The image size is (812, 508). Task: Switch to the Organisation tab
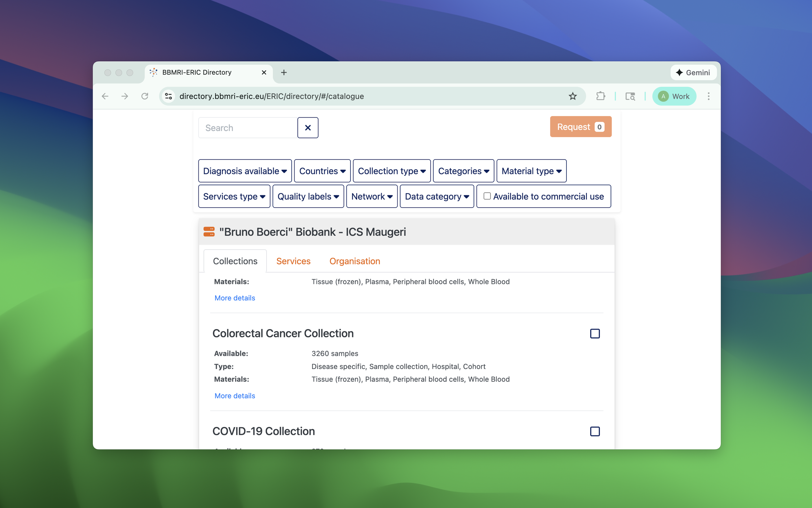[x=354, y=261]
